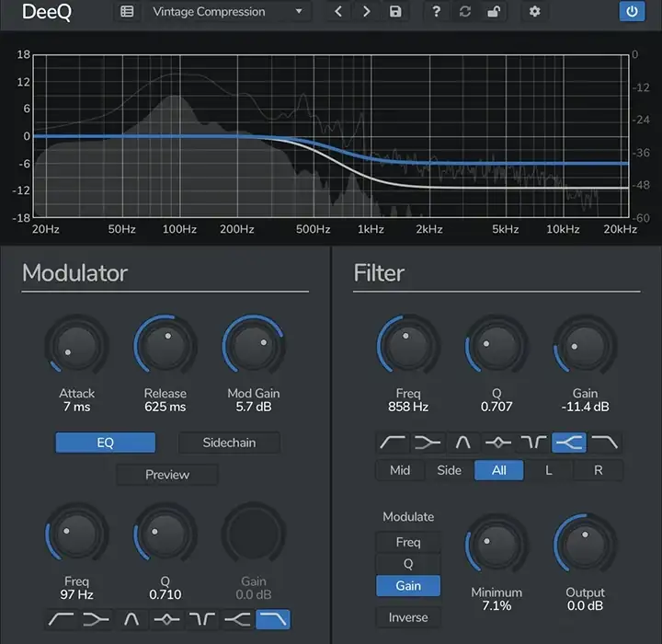Click the 7 ms attack value

tap(76, 407)
